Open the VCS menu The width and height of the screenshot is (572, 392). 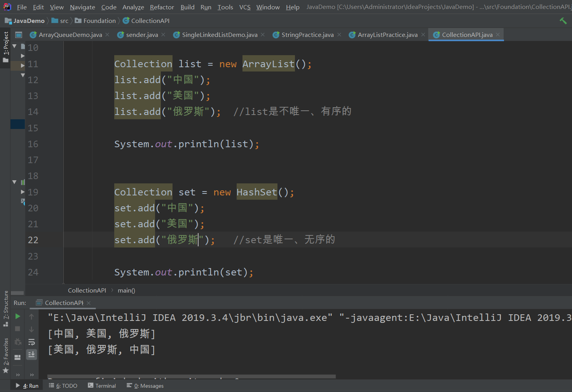245,7
